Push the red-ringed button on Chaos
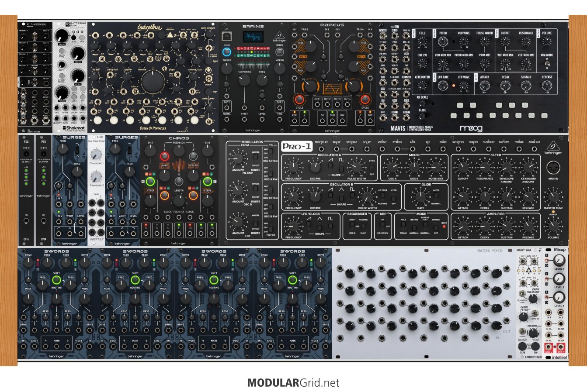The width and height of the screenshot is (587, 392). click(x=165, y=157)
